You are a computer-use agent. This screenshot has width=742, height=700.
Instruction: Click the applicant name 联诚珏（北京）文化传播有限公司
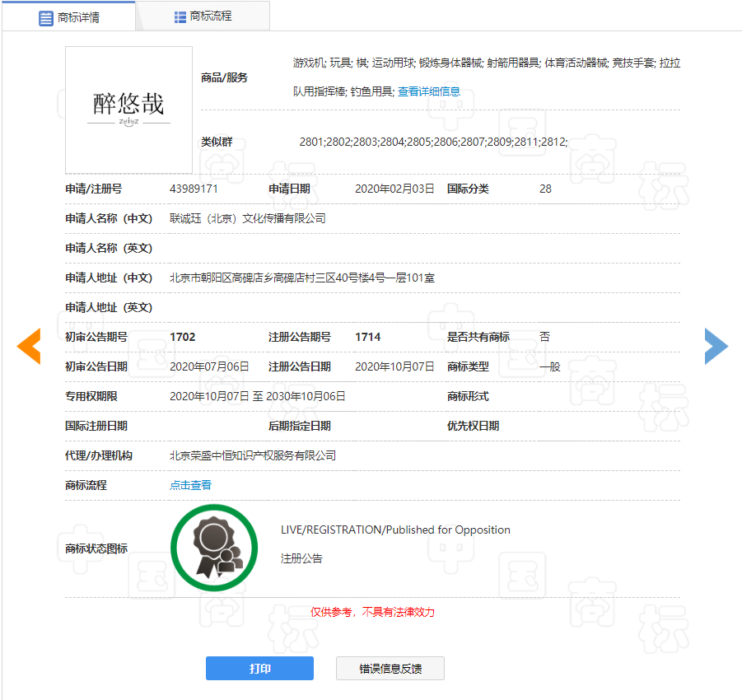[248, 218]
